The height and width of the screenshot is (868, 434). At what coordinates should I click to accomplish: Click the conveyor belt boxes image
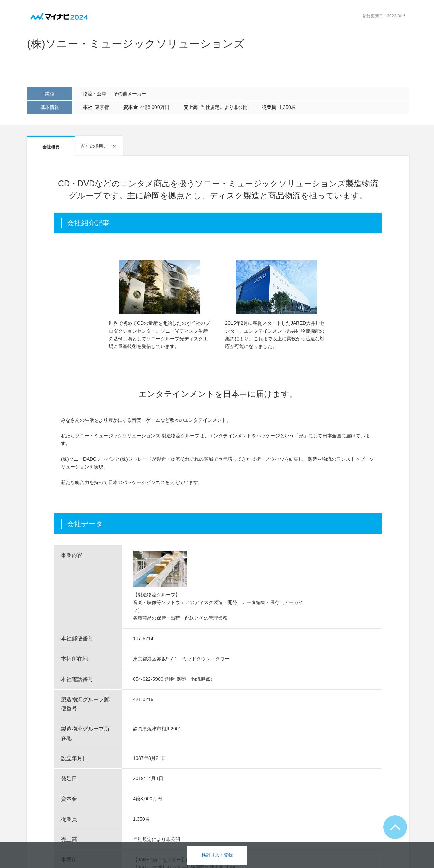pos(160,569)
